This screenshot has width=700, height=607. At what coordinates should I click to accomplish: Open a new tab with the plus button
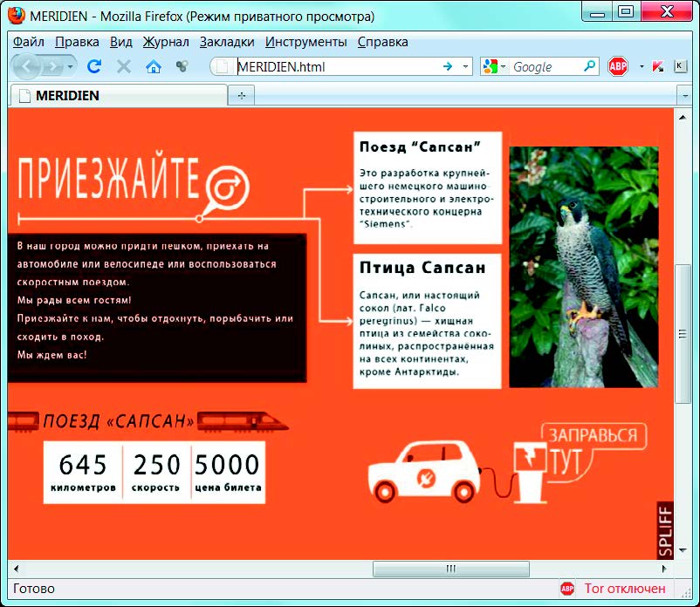(x=242, y=96)
